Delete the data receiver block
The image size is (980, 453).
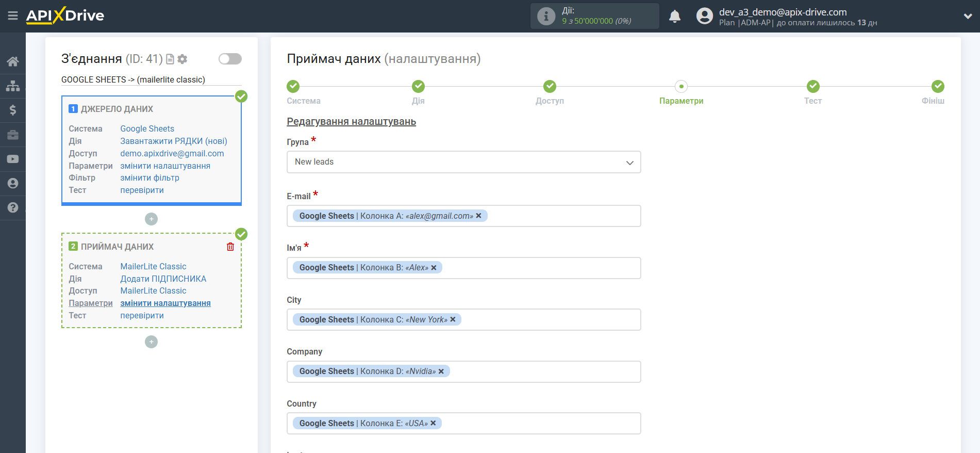[230, 247]
